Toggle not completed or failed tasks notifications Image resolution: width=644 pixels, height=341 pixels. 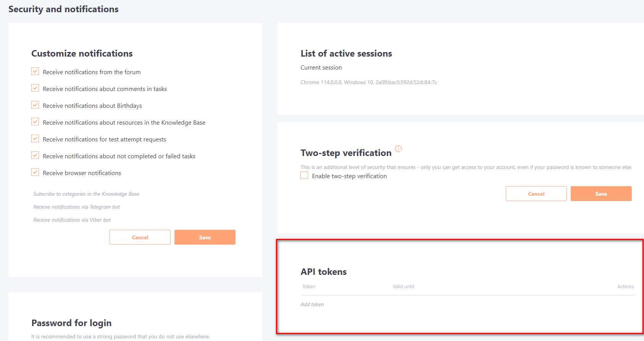[x=35, y=156]
